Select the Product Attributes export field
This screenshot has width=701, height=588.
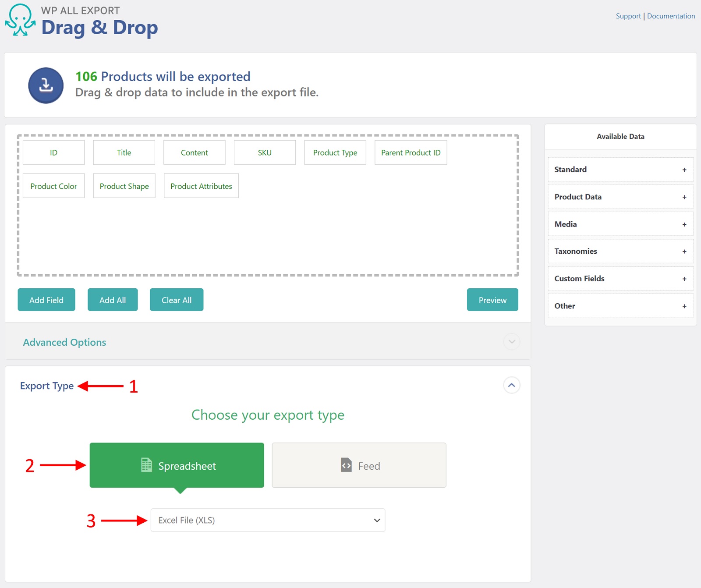(x=201, y=186)
